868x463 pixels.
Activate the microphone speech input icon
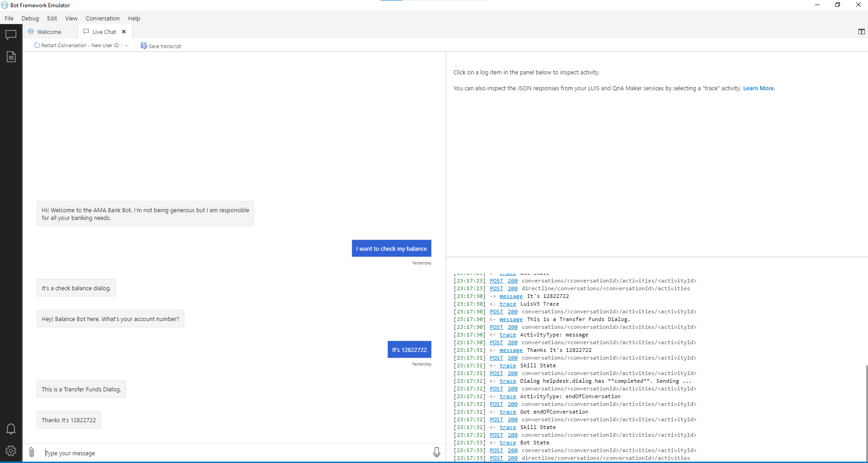coord(436,452)
